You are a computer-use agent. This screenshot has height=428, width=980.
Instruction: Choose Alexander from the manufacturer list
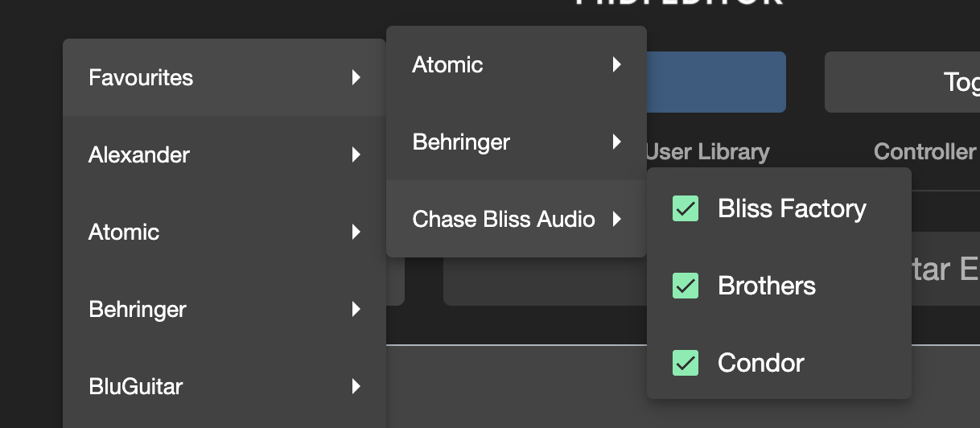139,155
